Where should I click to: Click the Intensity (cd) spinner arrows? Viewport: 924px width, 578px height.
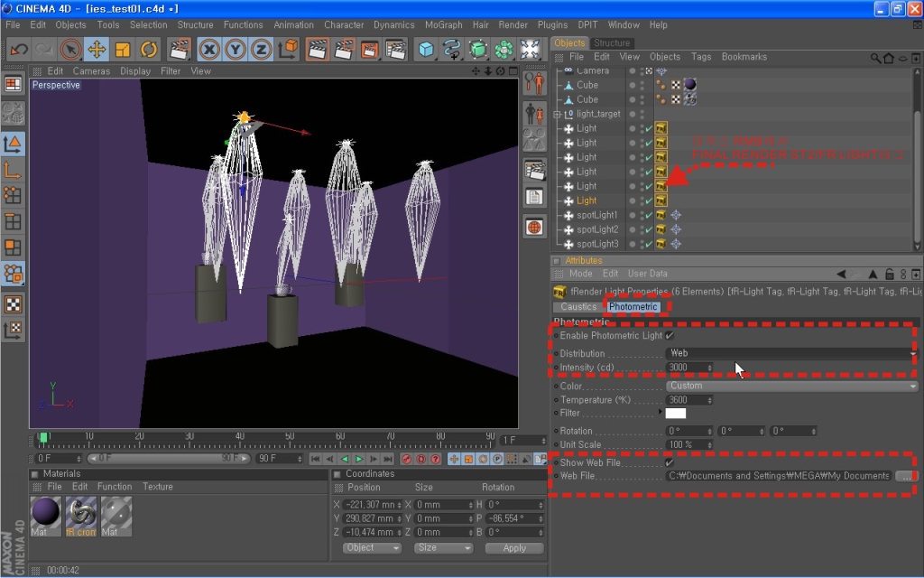pyautogui.click(x=709, y=368)
